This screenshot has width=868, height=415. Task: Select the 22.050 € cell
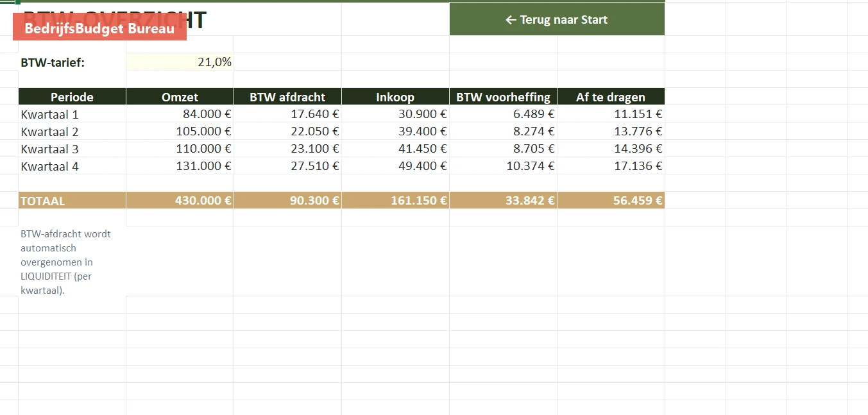pos(288,131)
